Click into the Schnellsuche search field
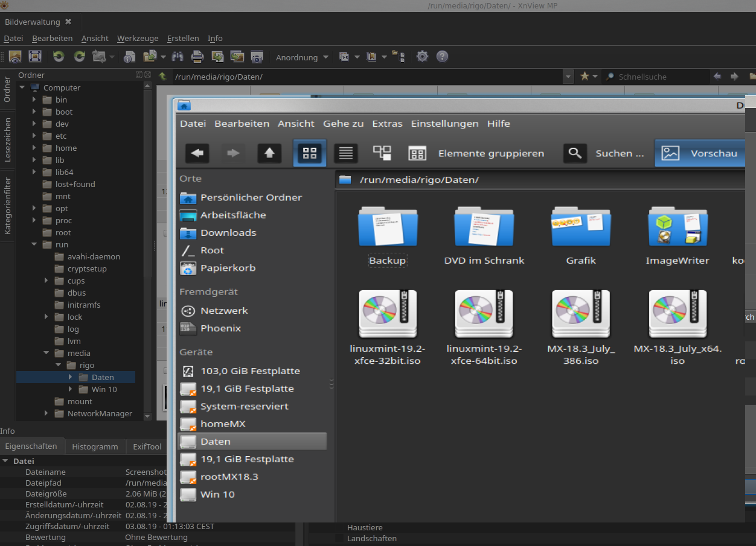The height and width of the screenshot is (546, 756). (x=658, y=77)
